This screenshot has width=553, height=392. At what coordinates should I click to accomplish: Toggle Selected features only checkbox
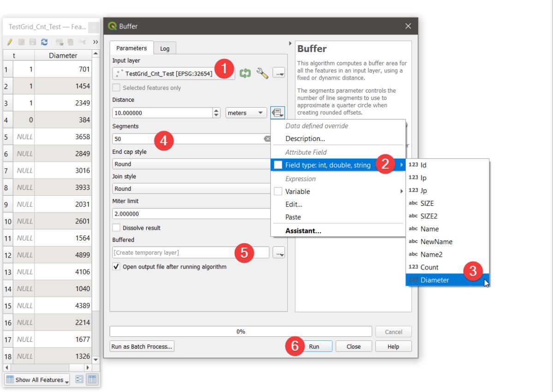116,88
